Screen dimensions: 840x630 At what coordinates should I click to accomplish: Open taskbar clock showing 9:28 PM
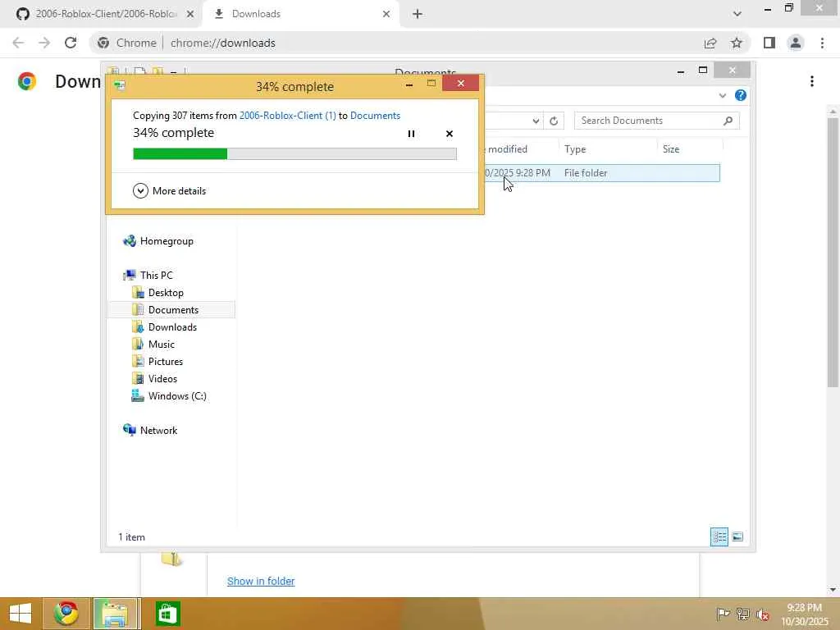[804, 614]
